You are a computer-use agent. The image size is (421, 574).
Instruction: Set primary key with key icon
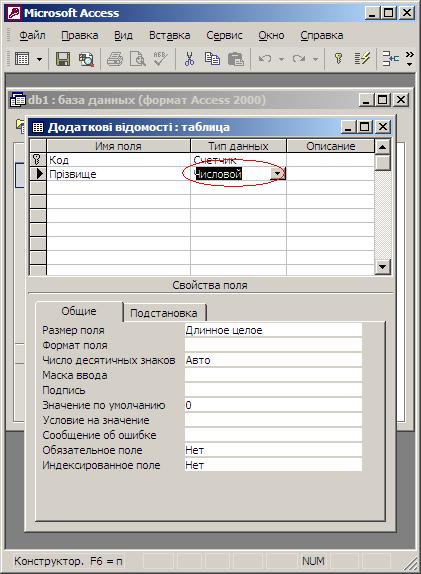[338, 59]
